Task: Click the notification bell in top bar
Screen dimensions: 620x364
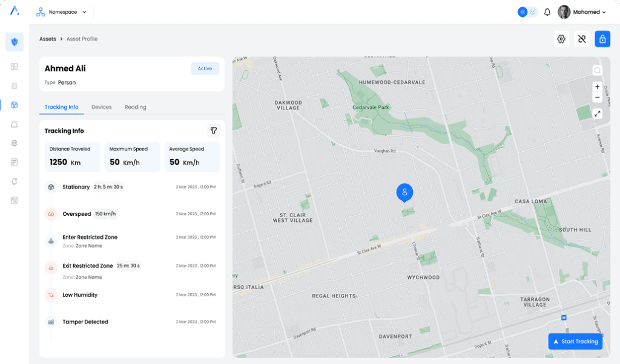Action: tap(547, 12)
